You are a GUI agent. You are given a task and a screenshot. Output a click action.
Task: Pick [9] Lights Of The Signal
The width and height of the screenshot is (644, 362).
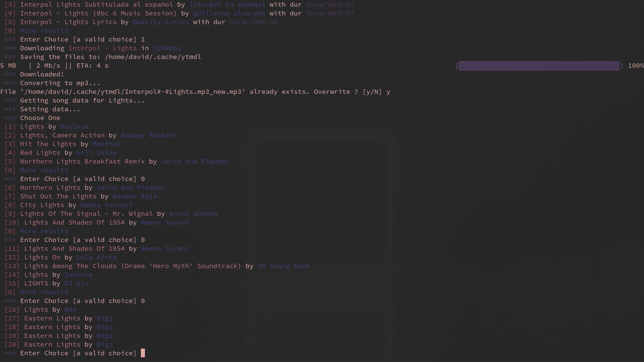tap(111, 214)
